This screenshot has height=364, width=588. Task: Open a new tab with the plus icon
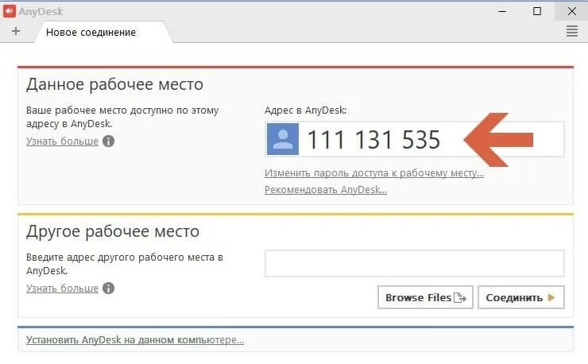click(16, 31)
